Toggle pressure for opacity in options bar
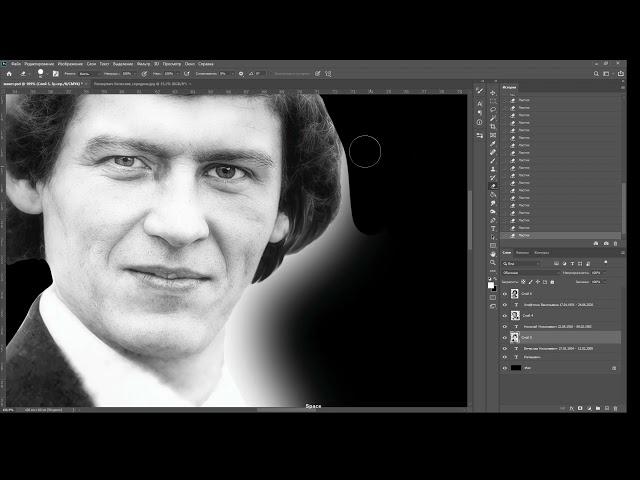The width and height of the screenshot is (640, 480). [144, 74]
